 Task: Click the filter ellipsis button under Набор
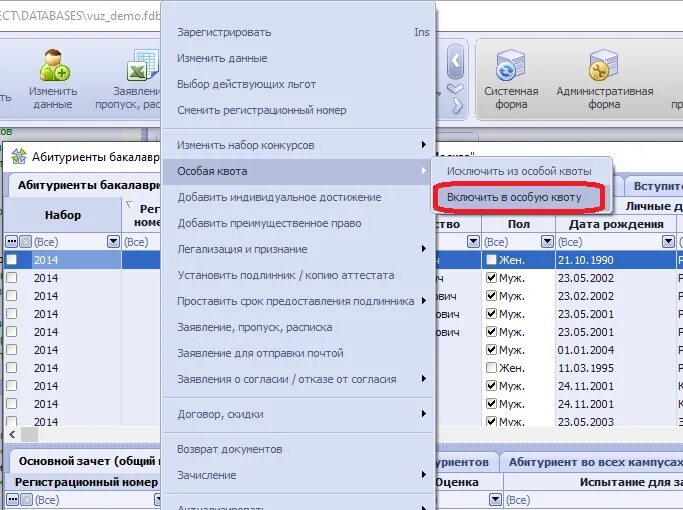[x=12, y=241]
